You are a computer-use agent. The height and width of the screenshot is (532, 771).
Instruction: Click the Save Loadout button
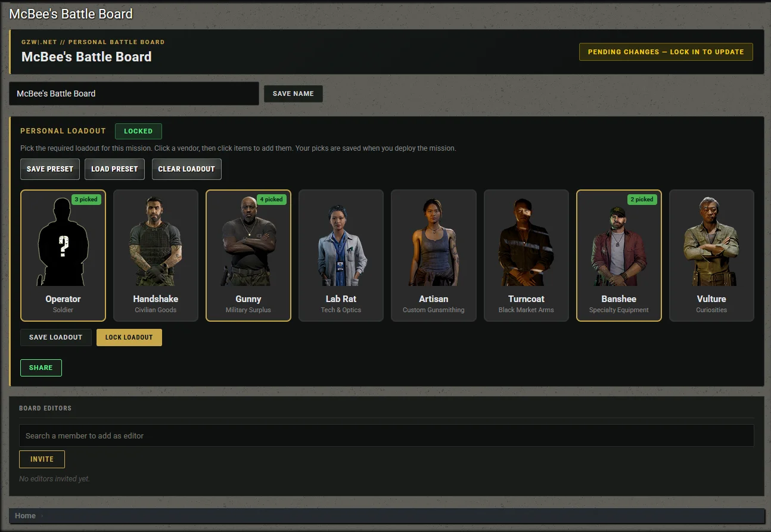(x=56, y=337)
